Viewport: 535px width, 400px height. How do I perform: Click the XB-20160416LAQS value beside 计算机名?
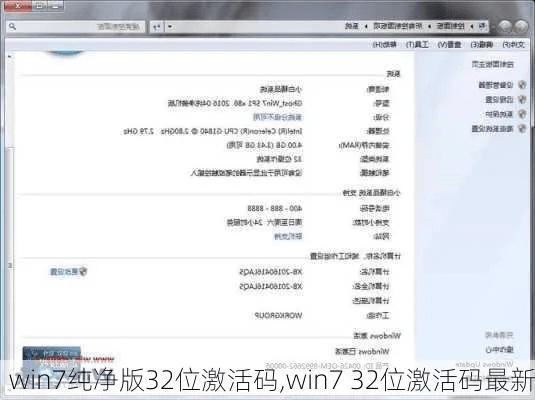pyautogui.click(x=271, y=272)
